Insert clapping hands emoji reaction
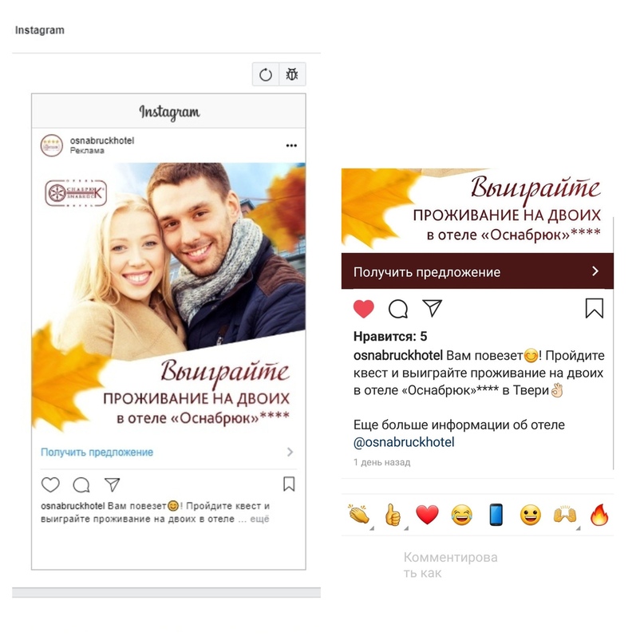This screenshot has width=644, height=644. [359, 514]
